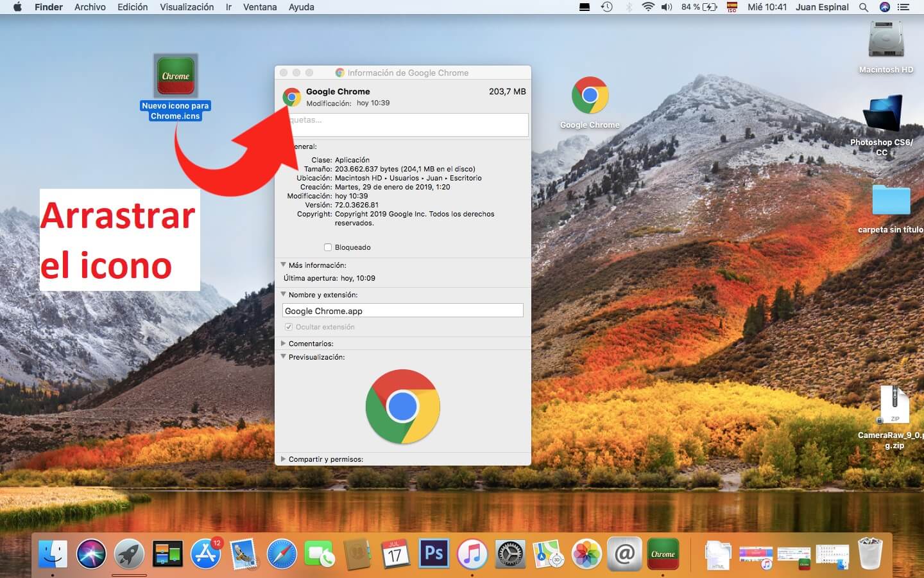Toggle the Ocultar extensión checkbox
Screen dimensions: 924x578
click(x=289, y=327)
